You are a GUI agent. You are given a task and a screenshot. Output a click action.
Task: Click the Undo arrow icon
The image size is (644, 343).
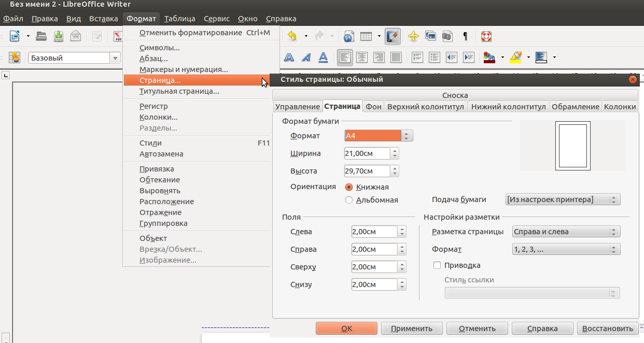pos(292,36)
